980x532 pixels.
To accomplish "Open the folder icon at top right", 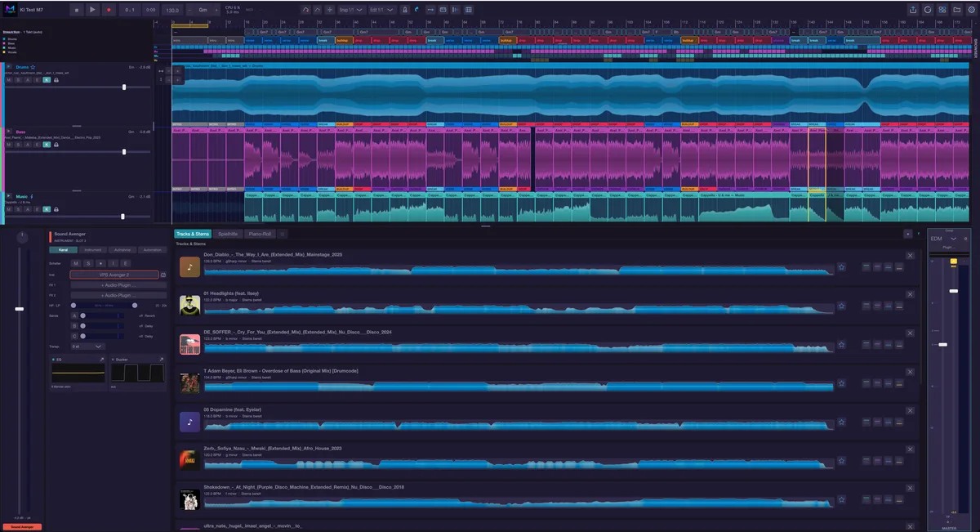I will pos(957,10).
